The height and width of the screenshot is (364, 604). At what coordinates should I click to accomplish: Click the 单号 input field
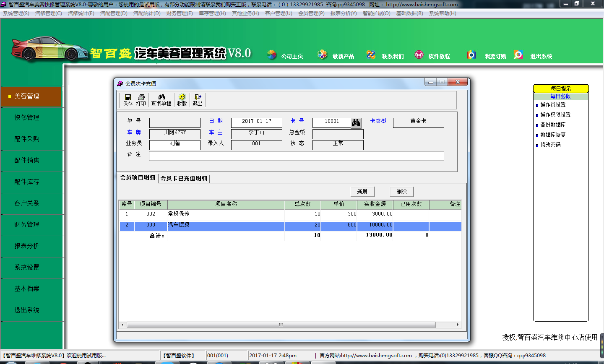click(175, 123)
